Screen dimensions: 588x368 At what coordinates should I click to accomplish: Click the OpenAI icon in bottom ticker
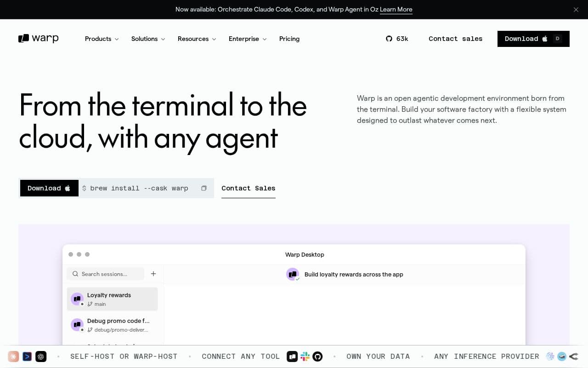(41, 356)
